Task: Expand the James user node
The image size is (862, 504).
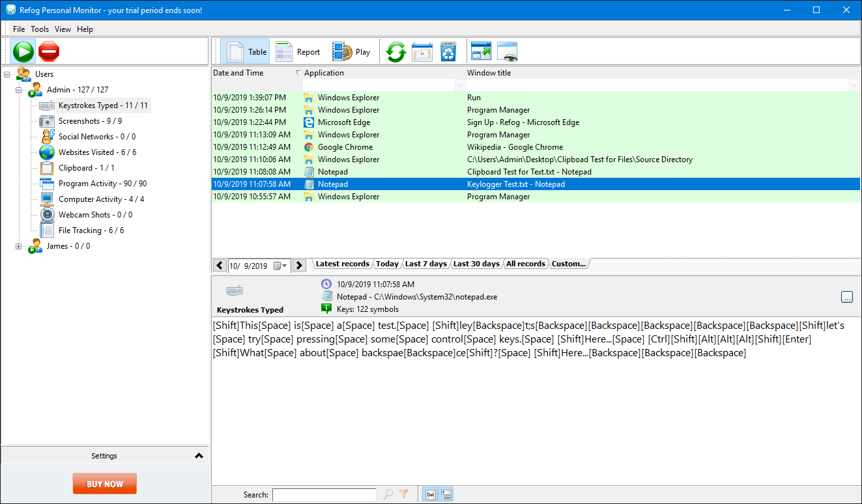Action: tap(18, 245)
